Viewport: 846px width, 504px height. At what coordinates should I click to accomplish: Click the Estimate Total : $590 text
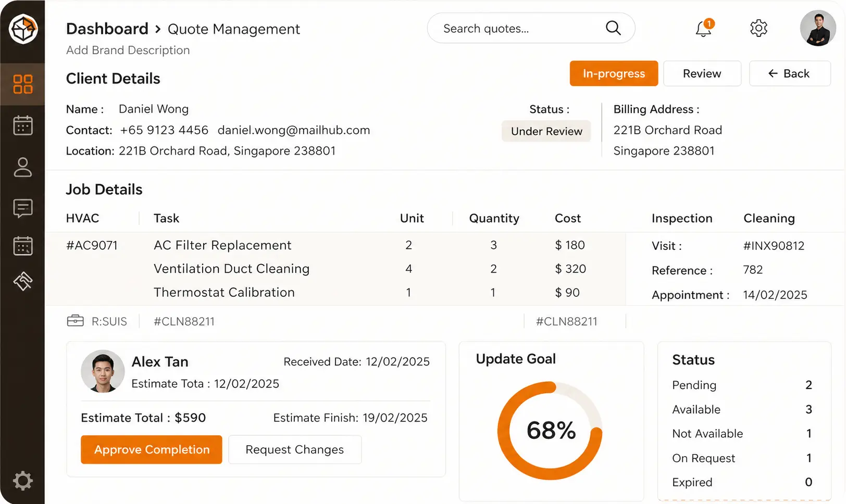tap(143, 418)
